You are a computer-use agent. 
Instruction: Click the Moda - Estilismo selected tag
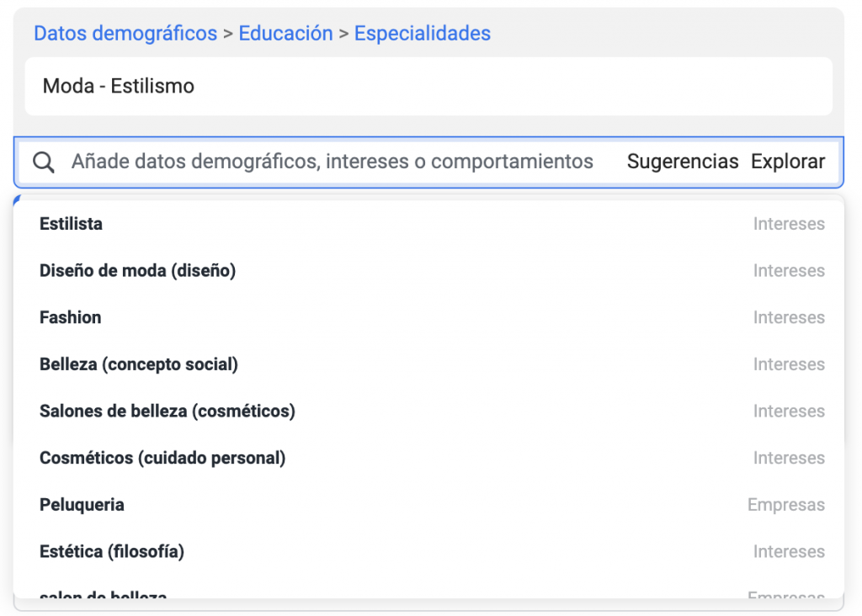117,86
